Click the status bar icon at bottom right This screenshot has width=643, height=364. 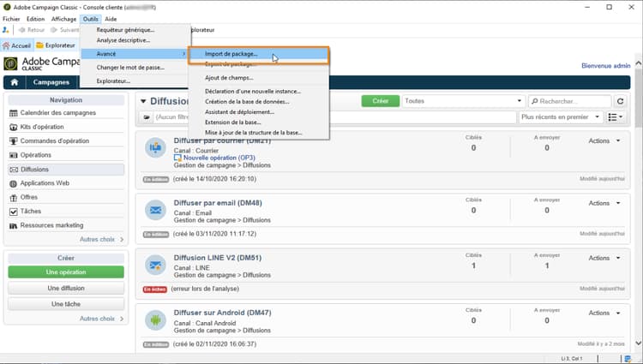pos(628,359)
